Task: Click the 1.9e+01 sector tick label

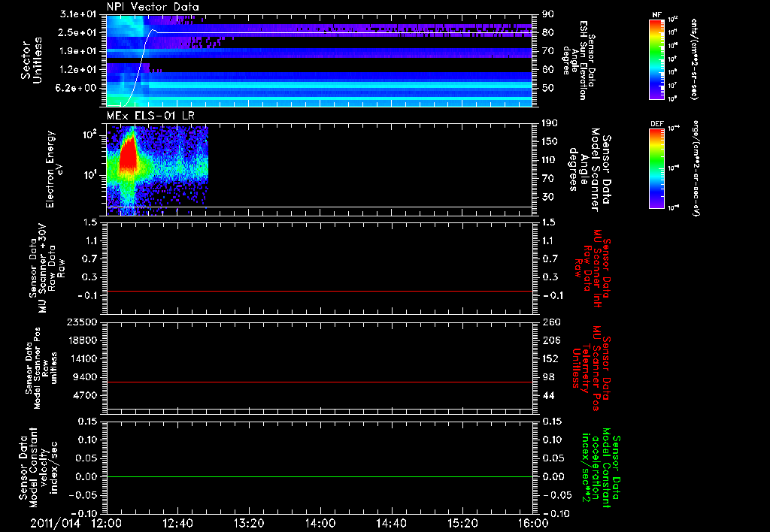Action: click(77, 51)
